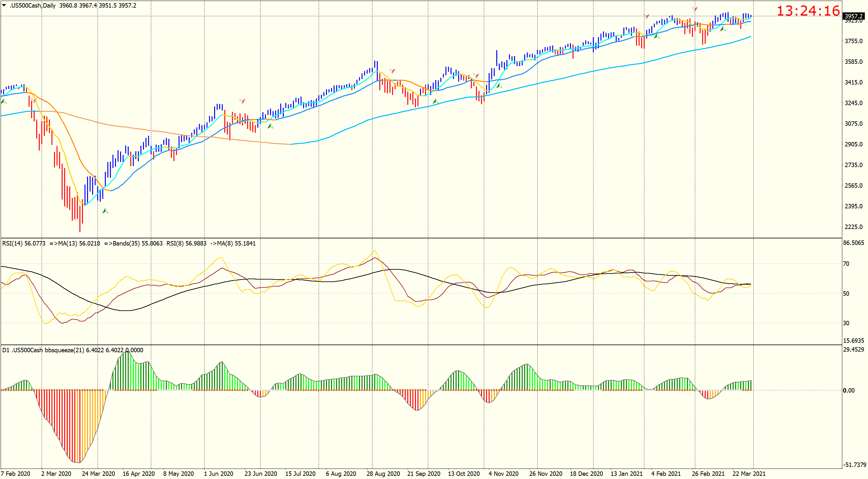Select the red down arrow after the 28 Aug 2020 peak

[392, 71]
